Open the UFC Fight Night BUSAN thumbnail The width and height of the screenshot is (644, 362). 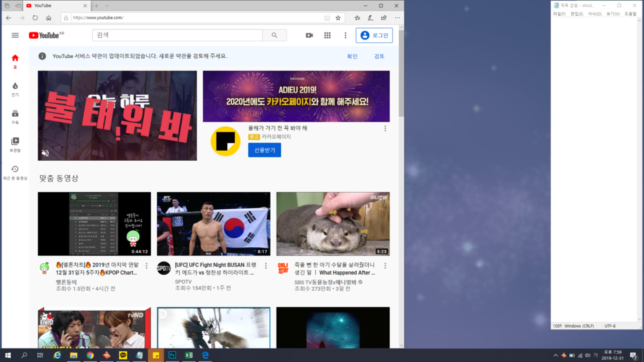tap(213, 224)
